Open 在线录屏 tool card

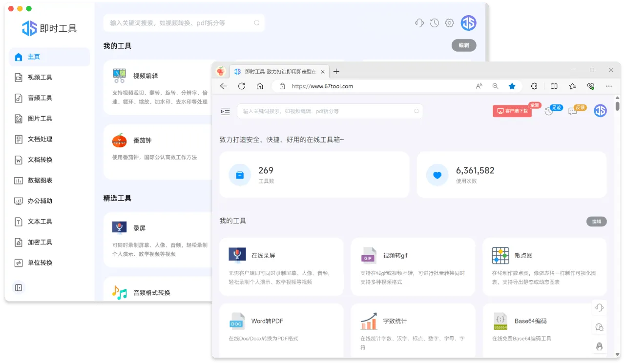[x=281, y=267]
